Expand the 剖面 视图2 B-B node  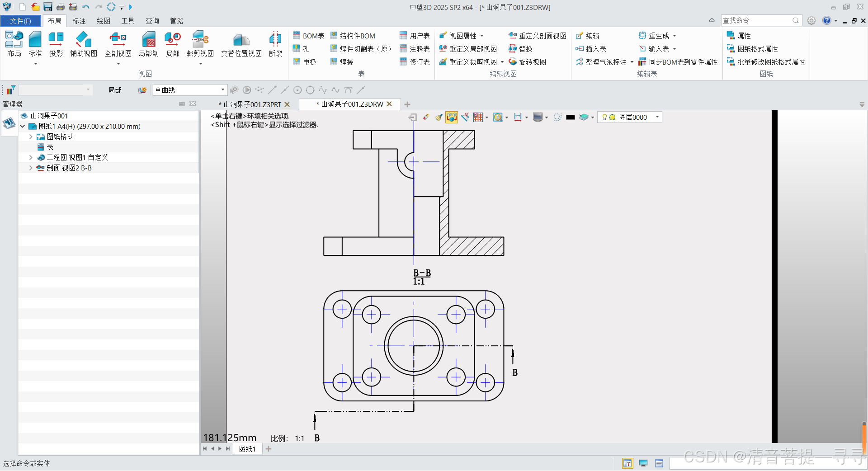point(31,168)
